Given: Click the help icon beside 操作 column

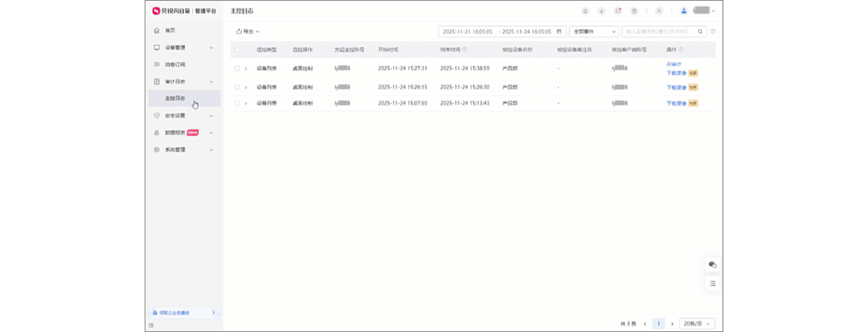Looking at the screenshot, I should point(681,50).
